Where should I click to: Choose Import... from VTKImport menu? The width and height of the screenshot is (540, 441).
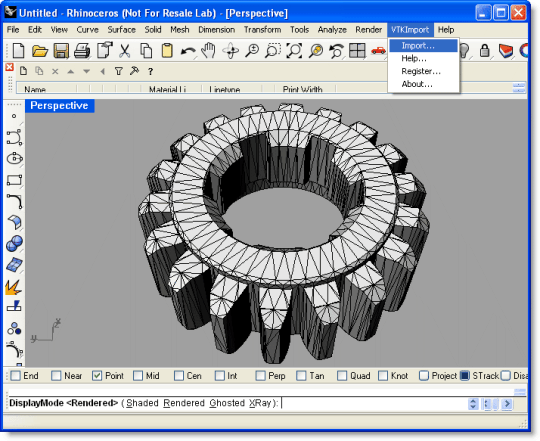coord(423,45)
